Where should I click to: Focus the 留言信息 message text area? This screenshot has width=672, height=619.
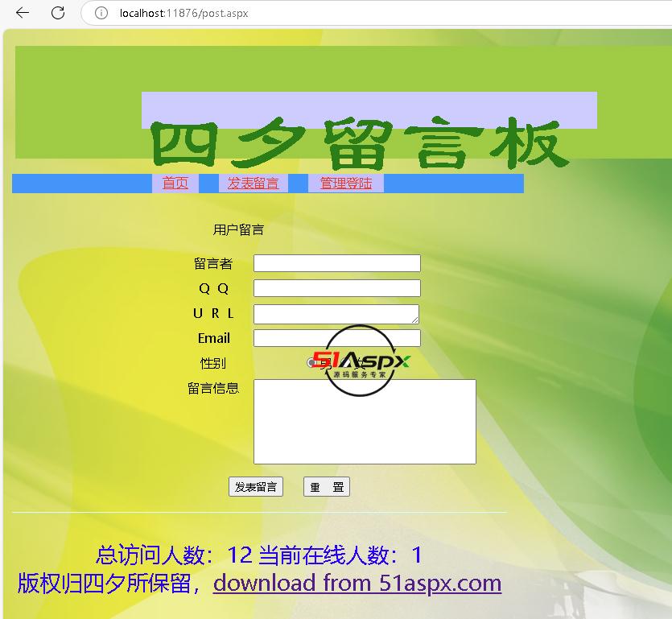click(365, 422)
